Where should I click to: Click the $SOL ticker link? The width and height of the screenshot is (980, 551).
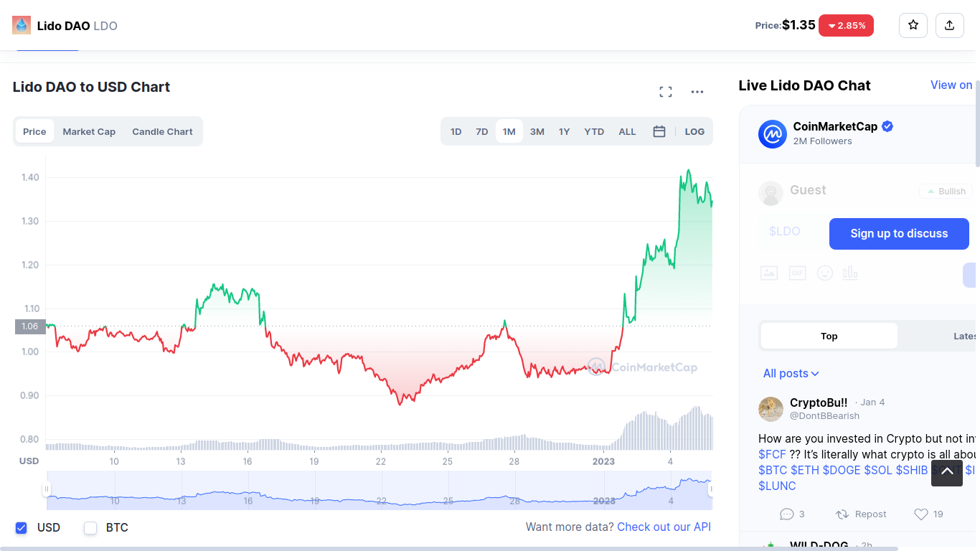pos(879,470)
